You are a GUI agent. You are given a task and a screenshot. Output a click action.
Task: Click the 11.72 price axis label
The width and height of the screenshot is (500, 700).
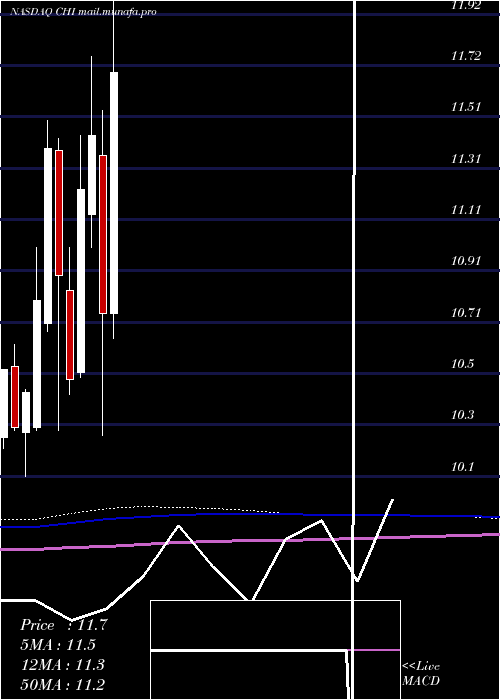point(466,56)
